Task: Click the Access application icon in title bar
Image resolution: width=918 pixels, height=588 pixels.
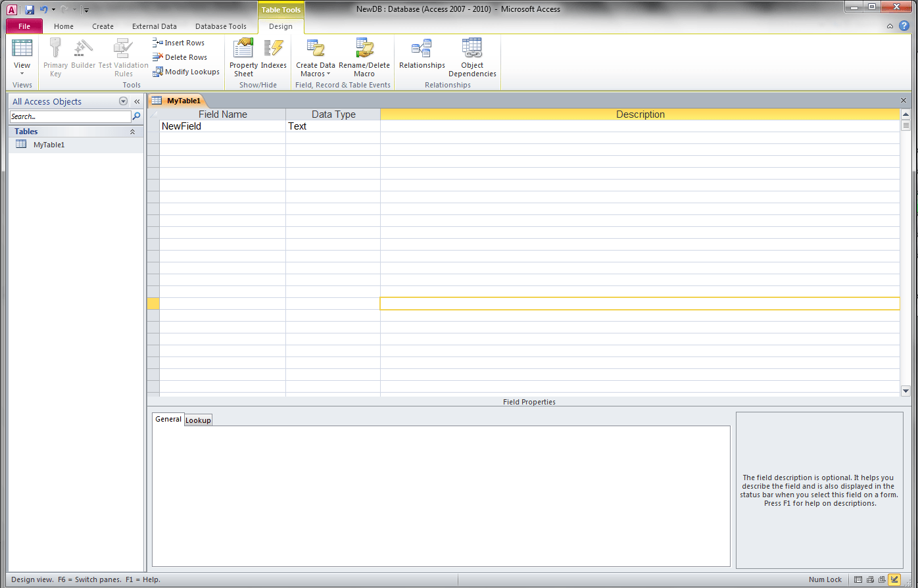Action: pyautogui.click(x=11, y=10)
